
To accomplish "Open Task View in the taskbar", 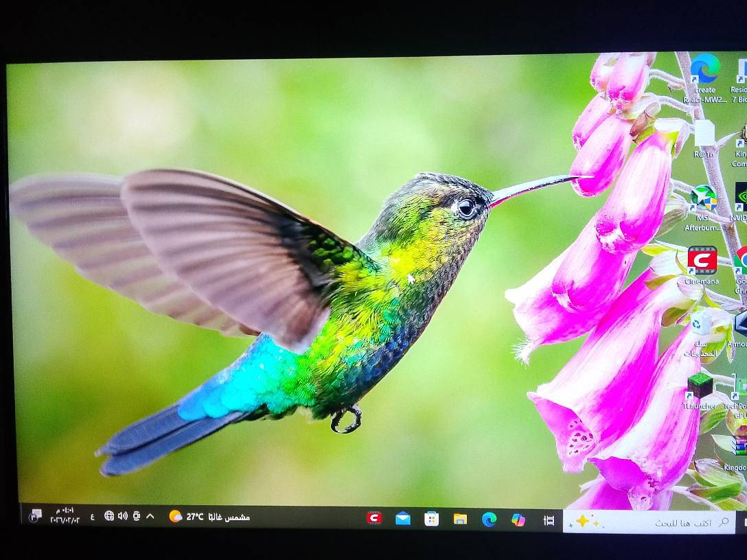I will [x=549, y=520].
